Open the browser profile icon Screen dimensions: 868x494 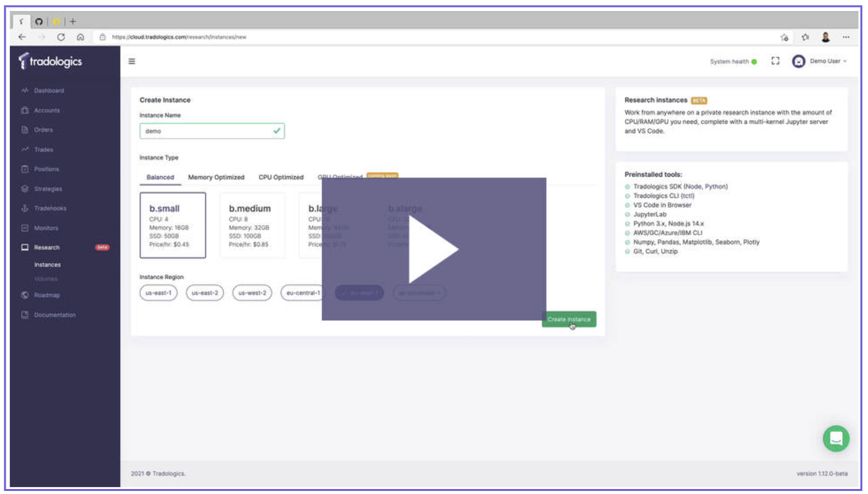[826, 37]
